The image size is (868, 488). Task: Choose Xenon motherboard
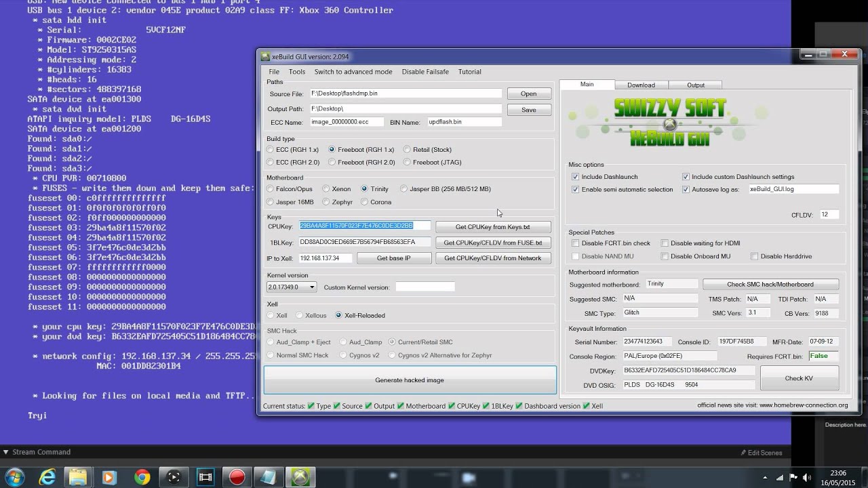click(336, 189)
